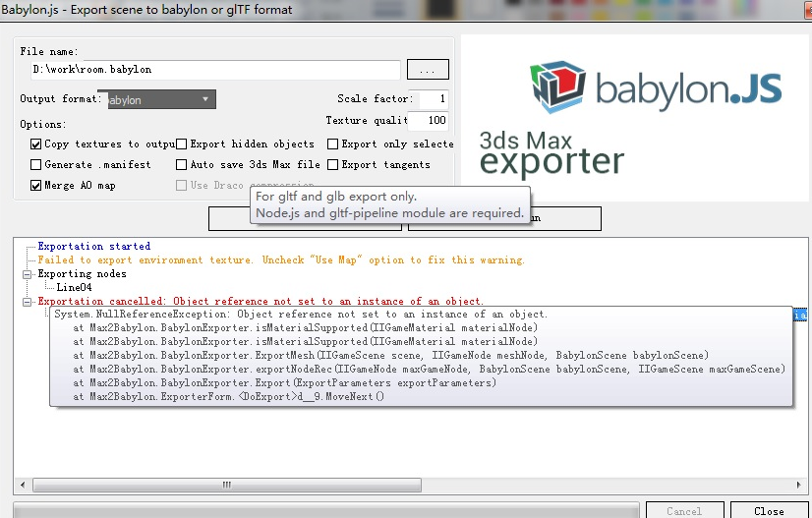Click the Cancel button
Viewport: 812px width, 518px height.
click(x=684, y=511)
